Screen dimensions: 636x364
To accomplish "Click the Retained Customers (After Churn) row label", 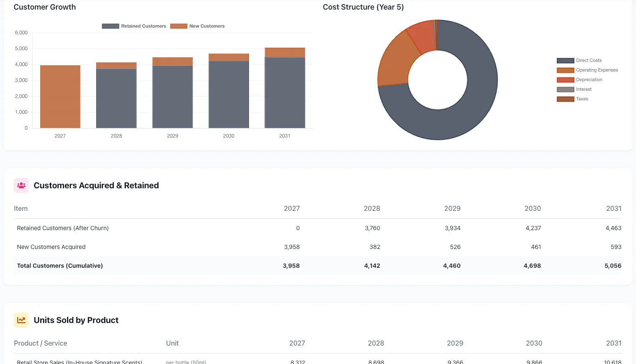I will click(x=63, y=228).
